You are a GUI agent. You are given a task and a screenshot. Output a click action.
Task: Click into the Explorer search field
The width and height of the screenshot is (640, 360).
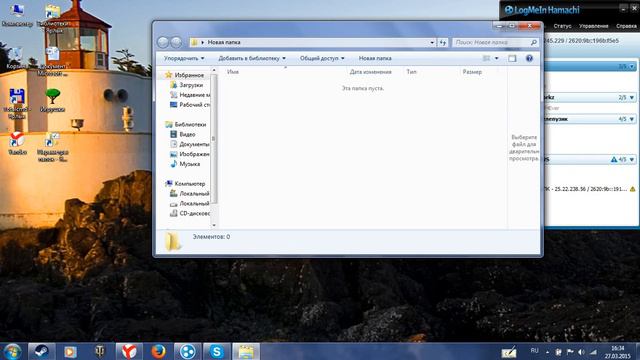[x=491, y=42]
